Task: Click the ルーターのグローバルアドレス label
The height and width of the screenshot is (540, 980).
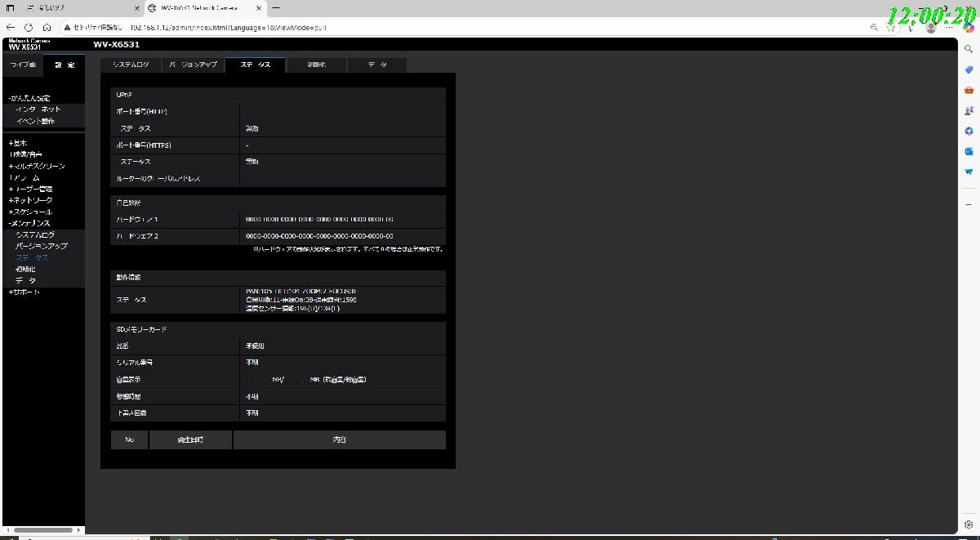Action: coord(158,178)
